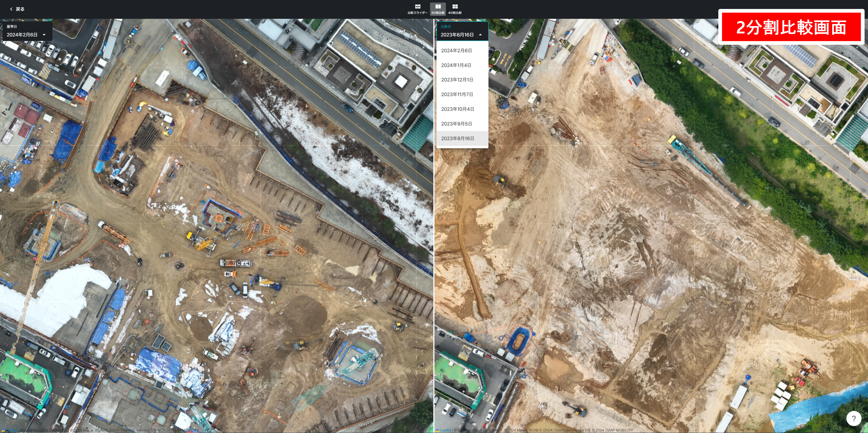Select 2023年12月1日 in the dropdown list

pyautogui.click(x=457, y=80)
